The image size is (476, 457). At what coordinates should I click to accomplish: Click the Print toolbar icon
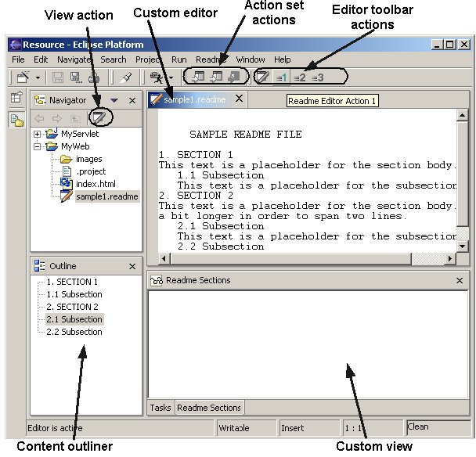93,77
